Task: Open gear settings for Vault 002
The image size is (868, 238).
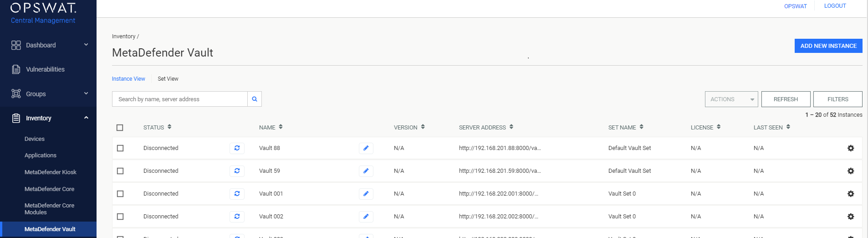Action: click(851, 217)
